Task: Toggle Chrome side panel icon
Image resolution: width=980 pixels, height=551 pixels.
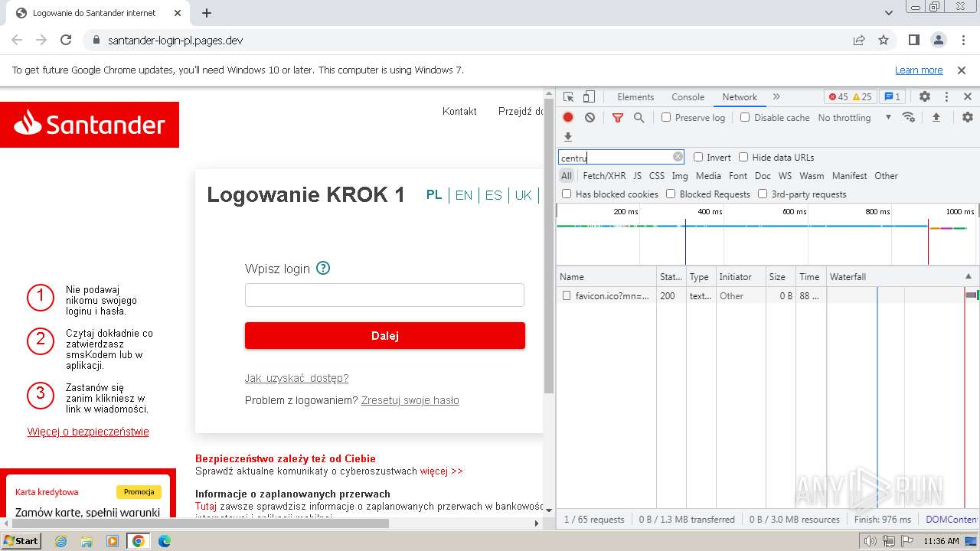Action: point(914,40)
